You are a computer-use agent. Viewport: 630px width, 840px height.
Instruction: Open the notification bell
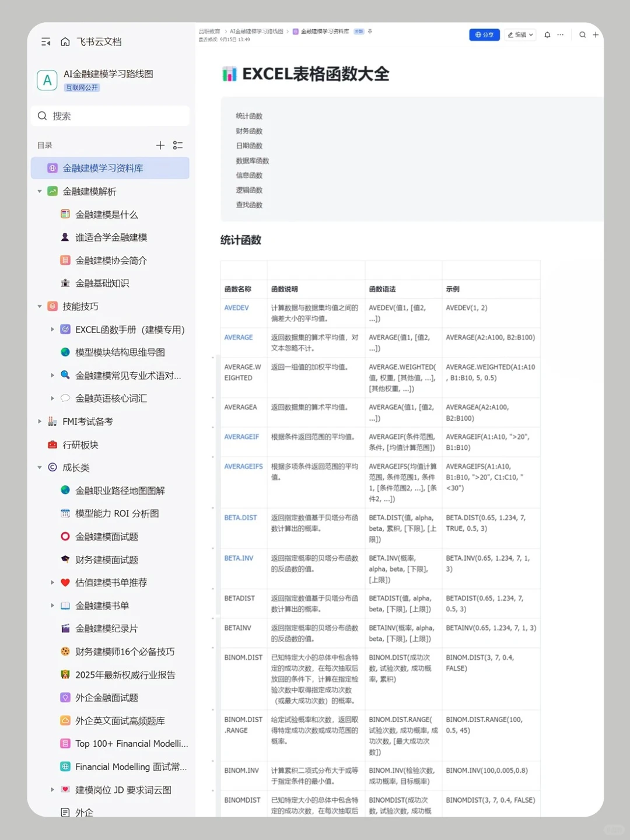coord(547,35)
